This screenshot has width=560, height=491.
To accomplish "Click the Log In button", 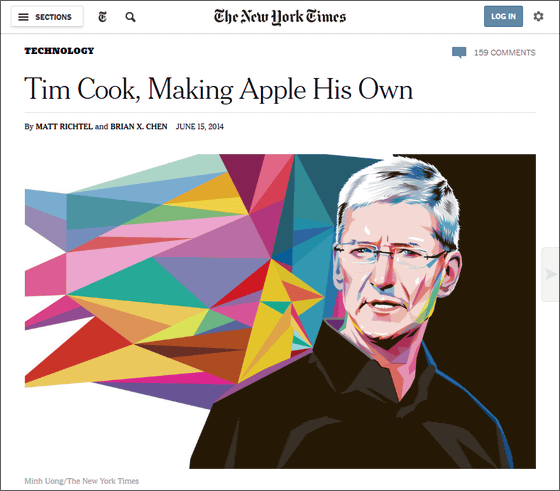I will pos(503,16).
